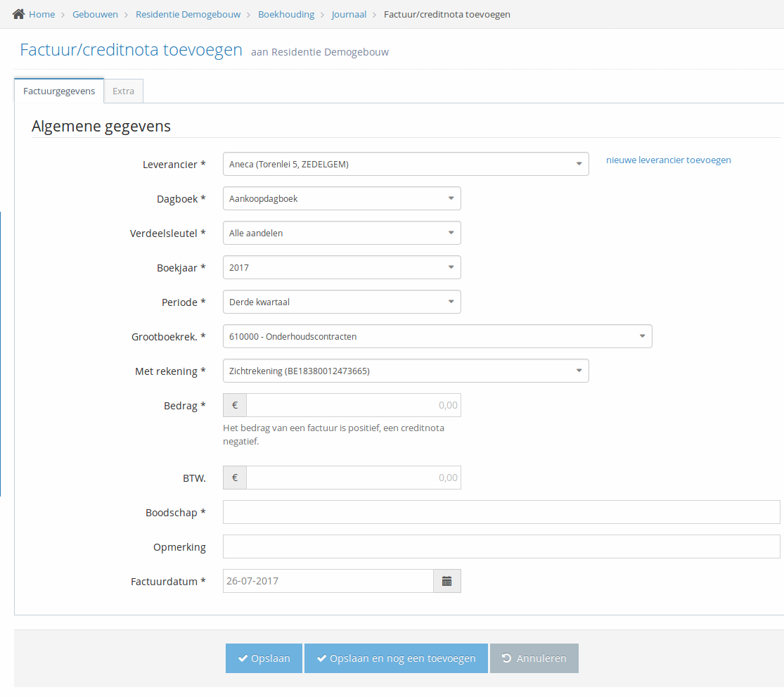Open the calendar picker for Factuurdatum
The width and height of the screenshot is (784, 697).
(446, 581)
